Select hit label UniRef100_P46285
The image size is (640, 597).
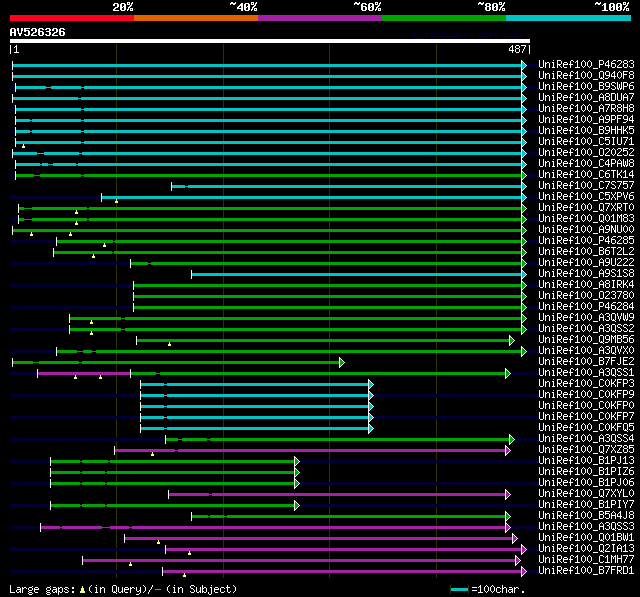pos(586,241)
